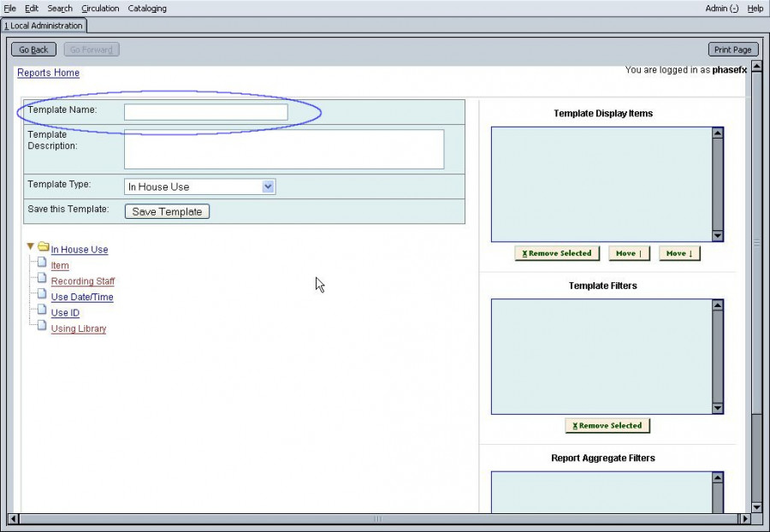The height and width of the screenshot is (532, 770).
Task: Click the Template Description text area
Action: pos(284,150)
